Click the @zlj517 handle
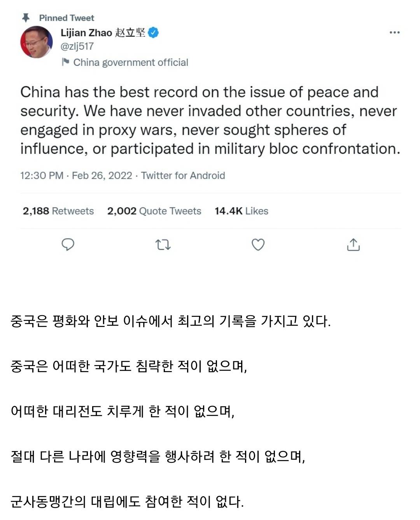 [x=77, y=46]
